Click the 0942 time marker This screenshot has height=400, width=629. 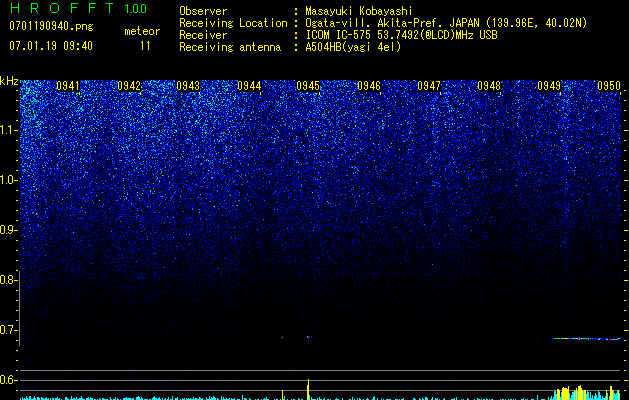129,86
